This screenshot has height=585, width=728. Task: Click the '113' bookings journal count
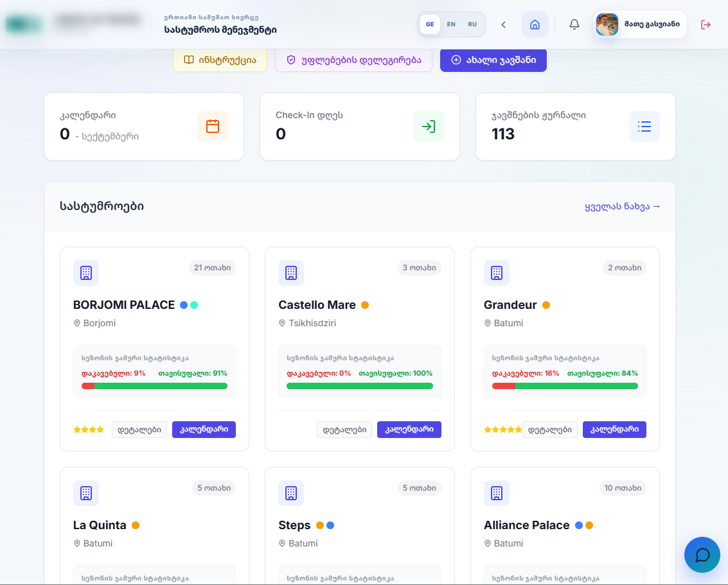pyautogui.click(x=503, y=134)
